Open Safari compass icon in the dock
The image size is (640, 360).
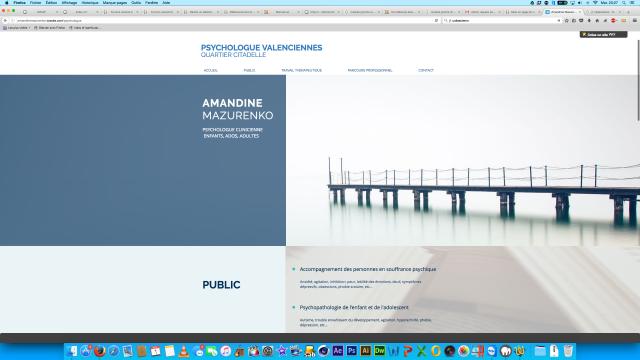pos(113,351)
